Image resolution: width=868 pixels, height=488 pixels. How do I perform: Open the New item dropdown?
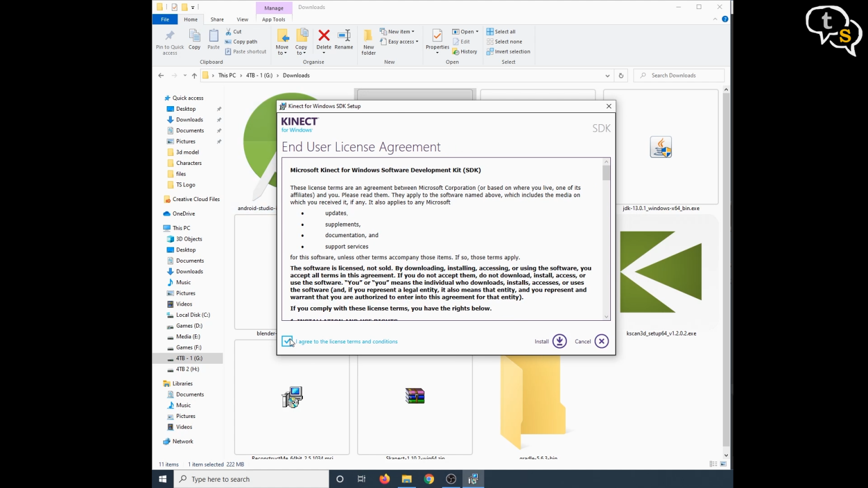(x=397, y=32)
